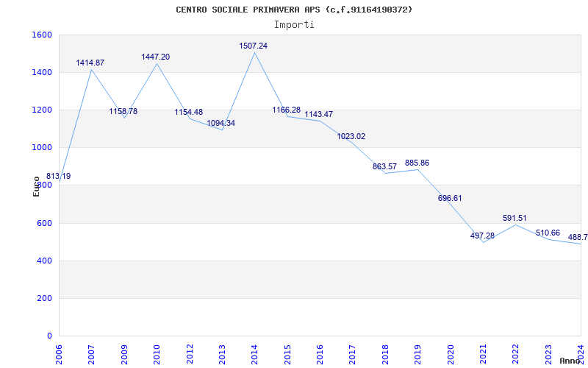Click the 863.57 data label
The image size is (588, 368).
tap(384, 167)
